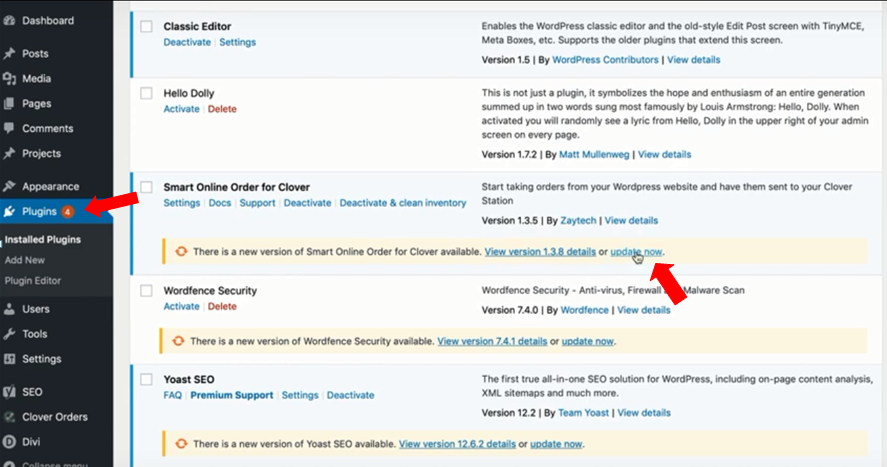
Task: Open Smart Online Order Support link
Action: click(x=257, y=203)
